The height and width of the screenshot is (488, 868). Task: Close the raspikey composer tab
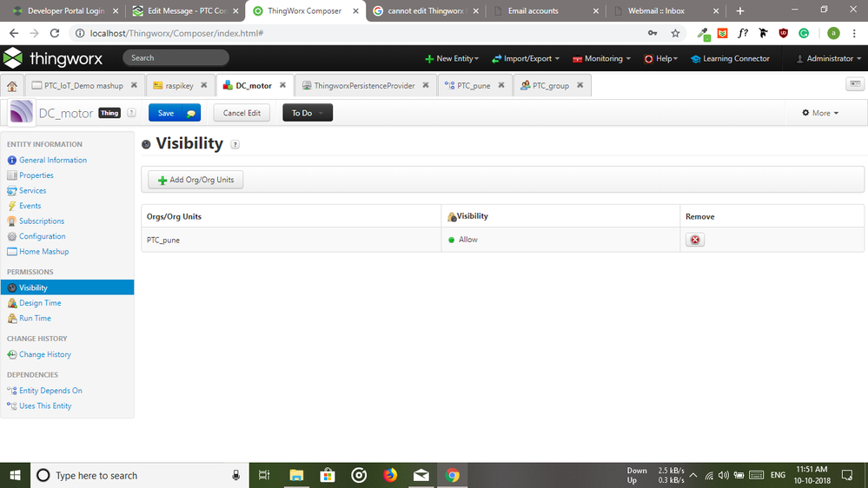coord(203,85)
